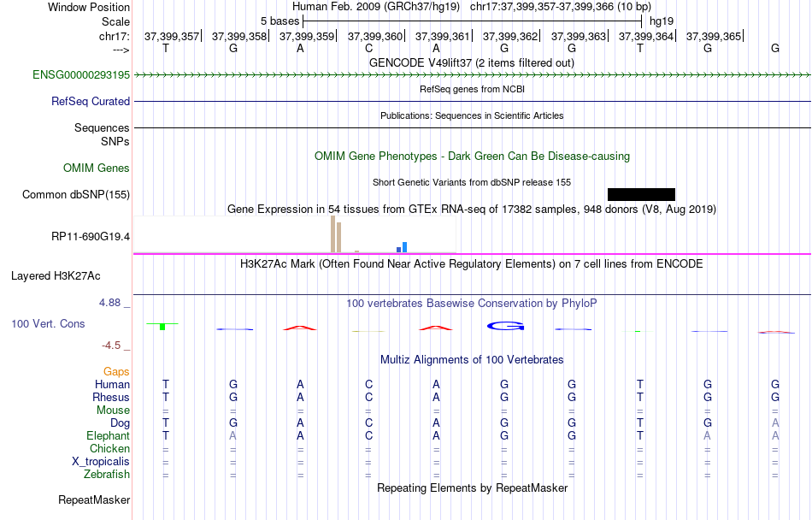Click the SNPs track label
The width and height of the screenshot is (812, 520).
115,141
